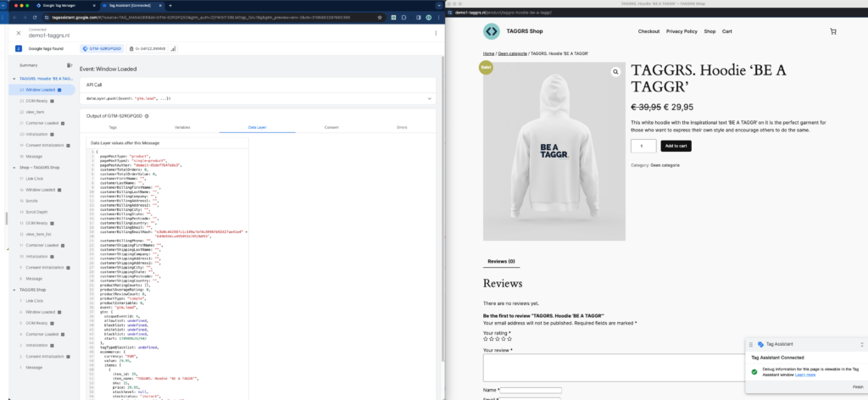Open Cart link in shop navigation
Image resolution: width=868 pixels, height=400 pixels.
point(726,31)
